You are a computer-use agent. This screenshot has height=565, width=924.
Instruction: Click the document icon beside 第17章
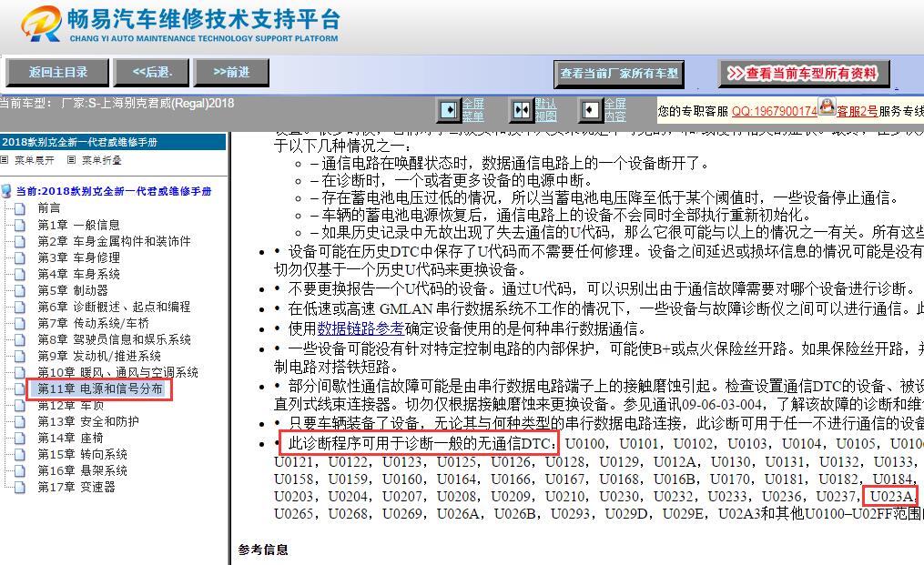pyautogui.click(x=20, y=488)
